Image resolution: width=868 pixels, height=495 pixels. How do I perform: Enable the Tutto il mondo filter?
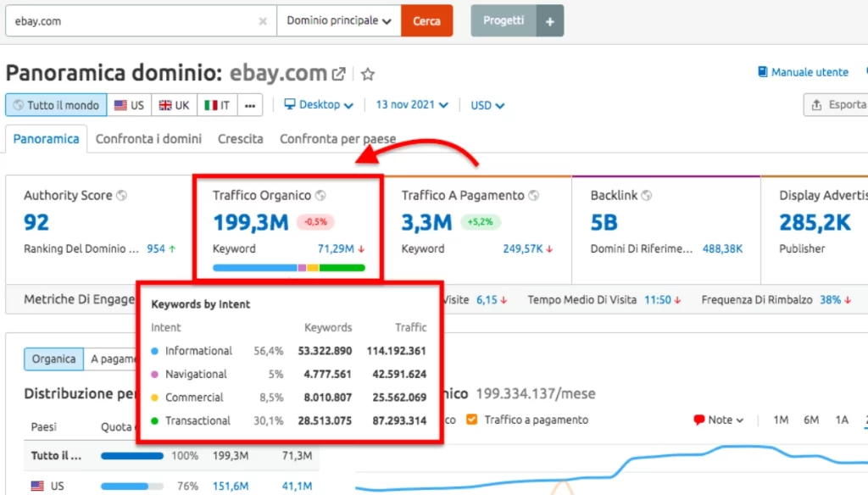click(x=55, y=104)
